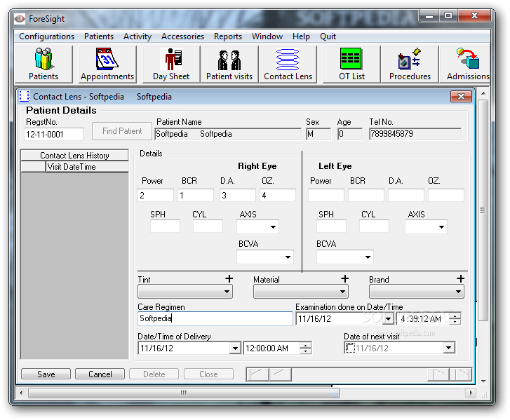
Task: Click the Right Eye OZ. field
Action: 277,195
